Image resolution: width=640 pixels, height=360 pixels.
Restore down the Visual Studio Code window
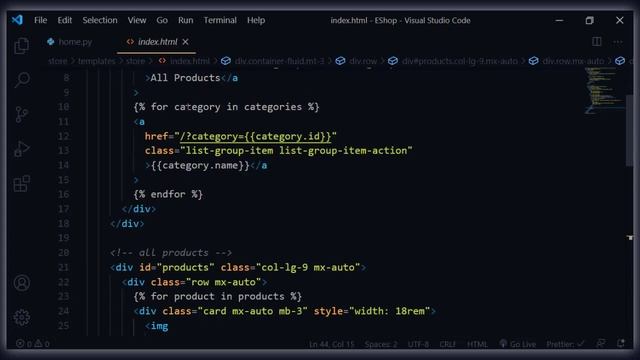pyautogui.click(x=589, y=20)
